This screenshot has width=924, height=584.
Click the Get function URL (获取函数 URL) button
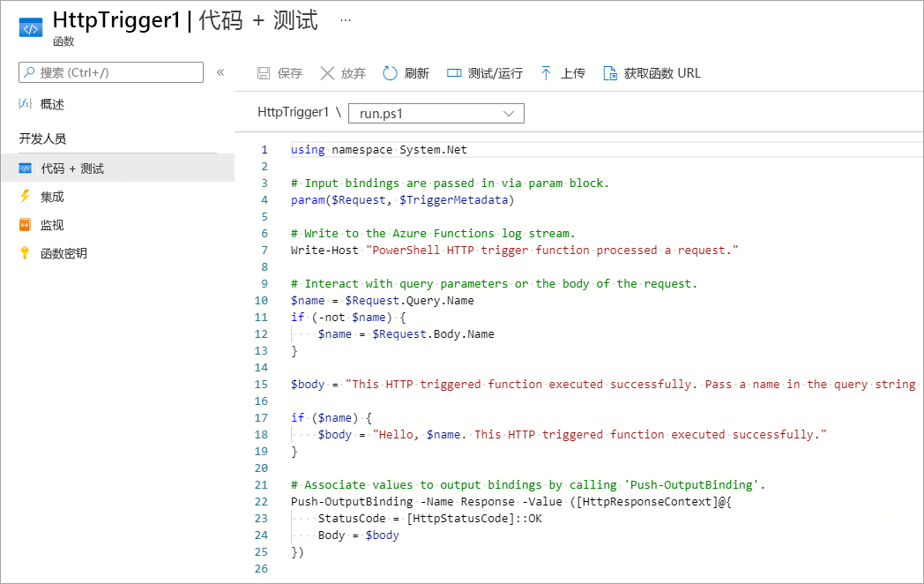662,73
